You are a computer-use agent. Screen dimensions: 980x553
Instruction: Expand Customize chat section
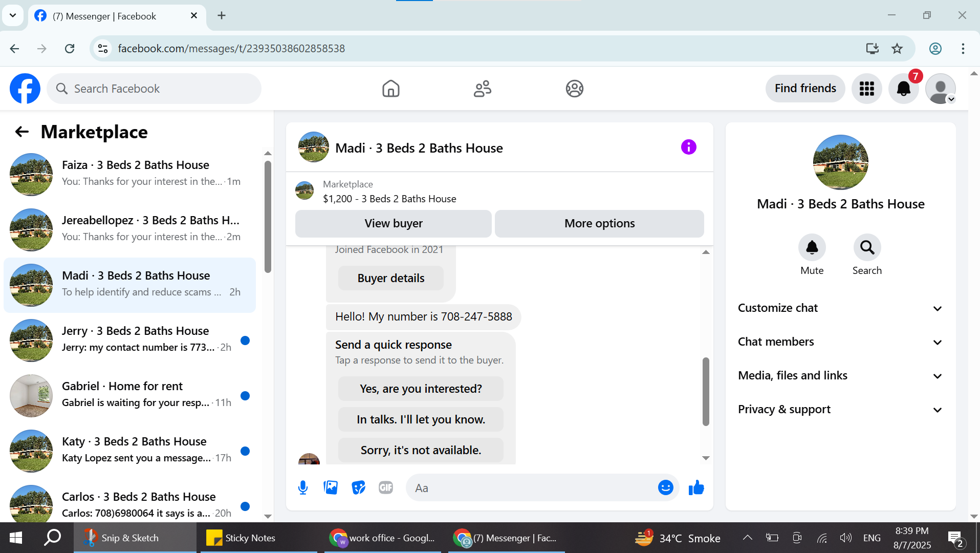click(x=840, y=308)
